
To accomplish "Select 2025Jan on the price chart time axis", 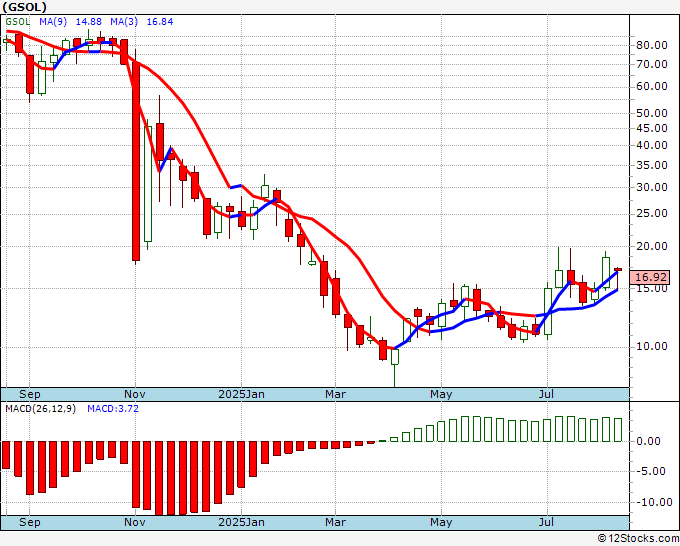I will 242,394.
